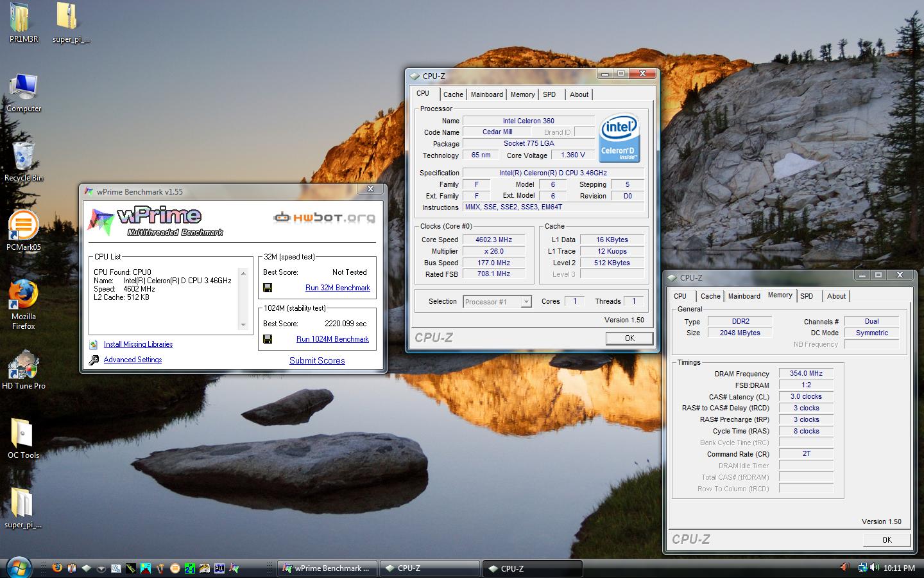Click the Submit Scores link

pyautogui.click(x=317, y=360)
